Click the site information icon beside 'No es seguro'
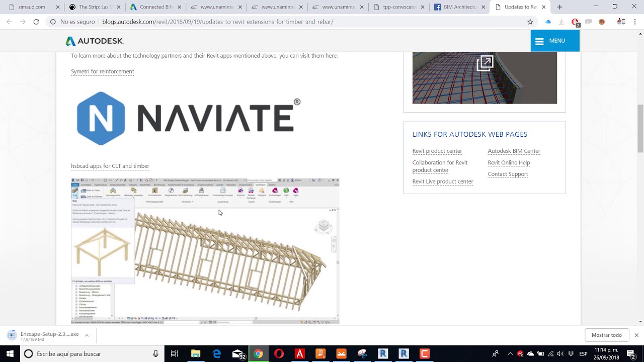 click(53, 22)
